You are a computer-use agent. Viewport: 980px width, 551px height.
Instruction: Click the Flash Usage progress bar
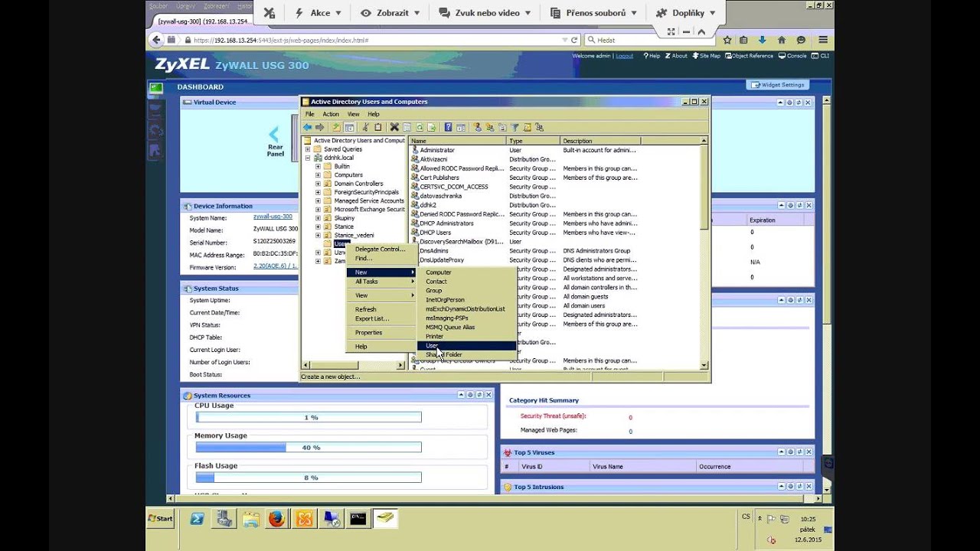point(309,478)
